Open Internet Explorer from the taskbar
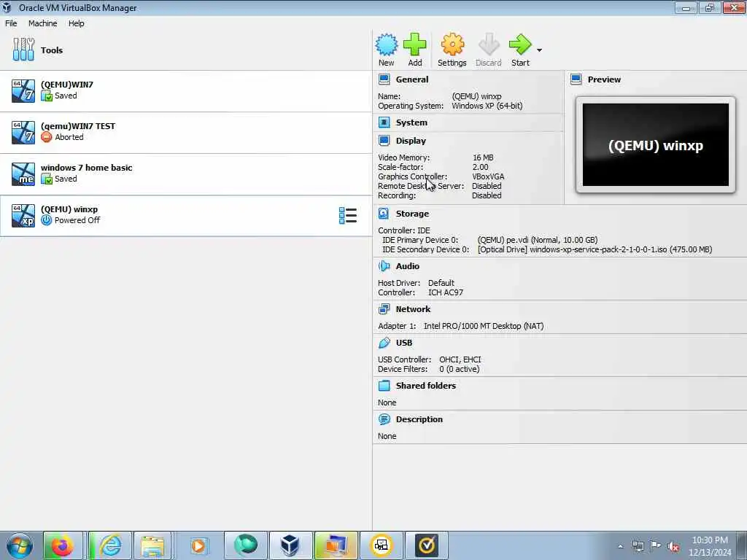This screenshot has height=560, width=747. point(110,545)
